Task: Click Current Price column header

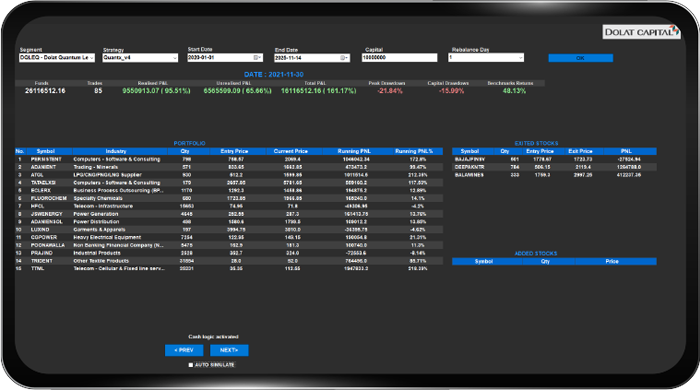Action: (291, 151)
